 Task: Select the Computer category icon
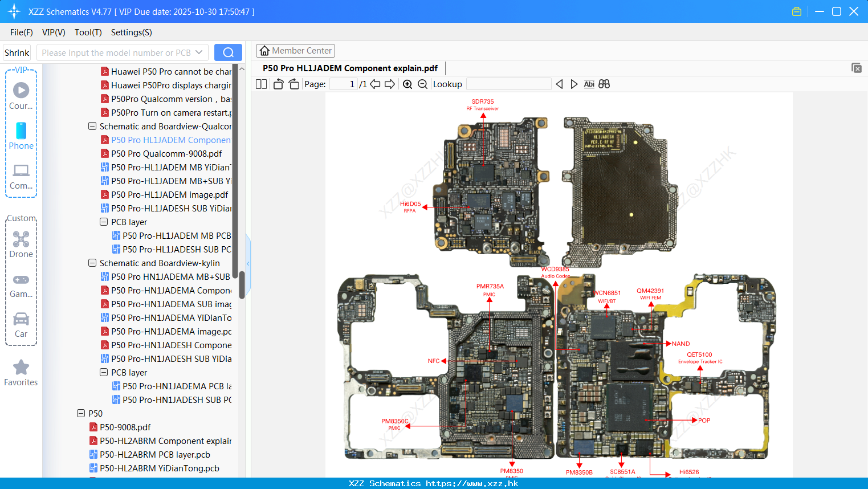[21, 176]
